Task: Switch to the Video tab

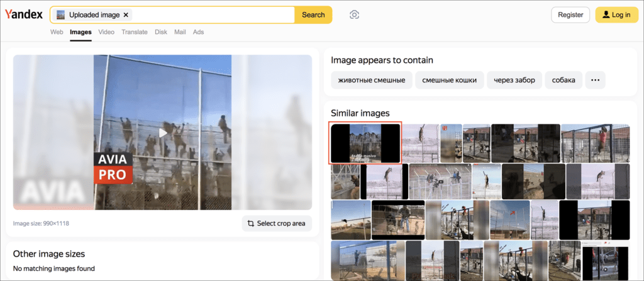Action: (x=106, y=32)
